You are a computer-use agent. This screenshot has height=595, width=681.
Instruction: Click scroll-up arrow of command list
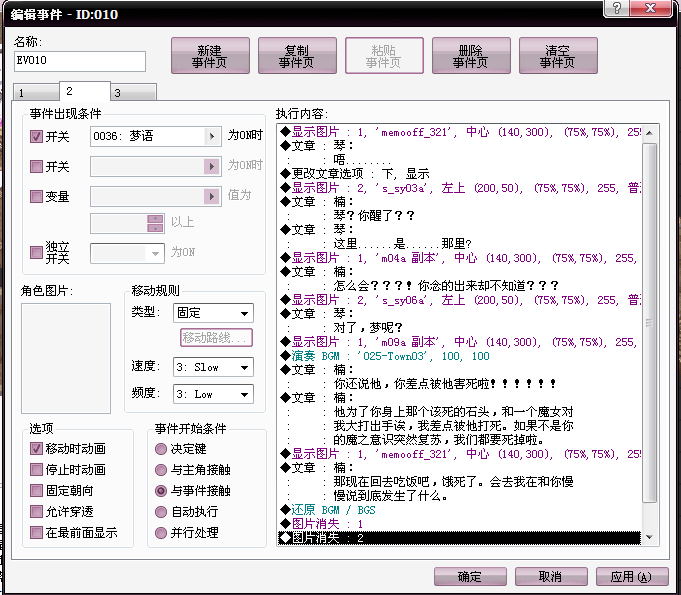(649, 133)
